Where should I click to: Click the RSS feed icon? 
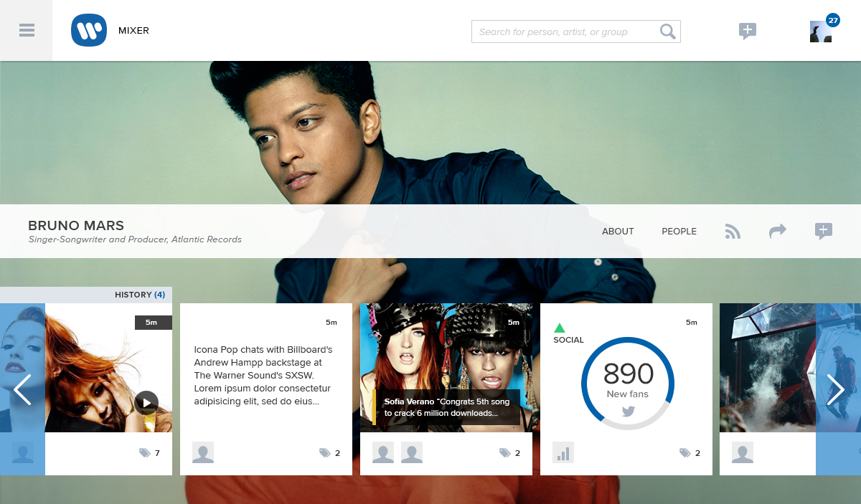pos(733,232)
